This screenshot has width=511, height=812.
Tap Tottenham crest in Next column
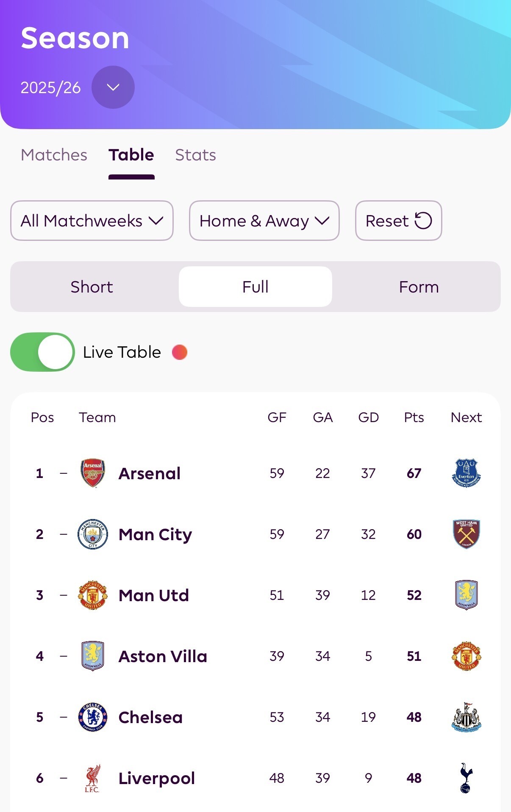[x=466, y=778]
